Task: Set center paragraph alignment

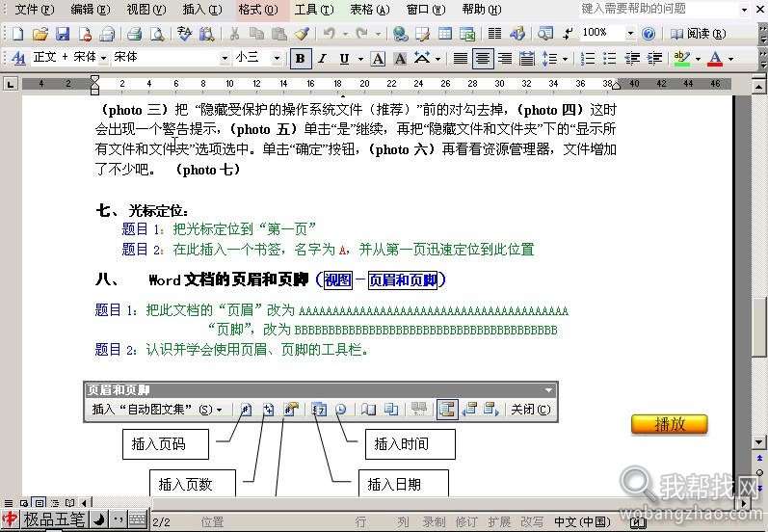Action: (x=483, y=59)
